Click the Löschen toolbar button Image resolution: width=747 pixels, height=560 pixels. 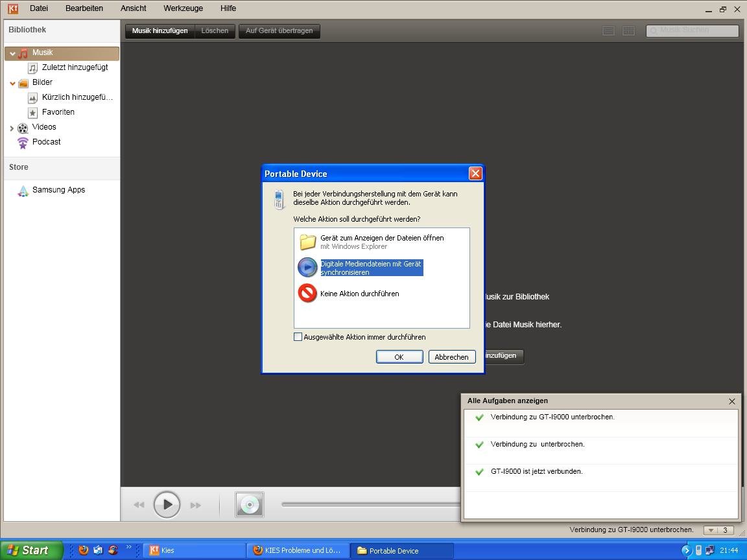click(x=215, y=31)
